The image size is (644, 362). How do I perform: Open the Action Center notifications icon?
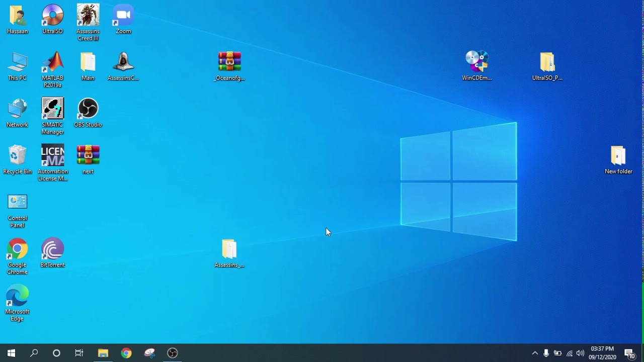pos(629,353)
